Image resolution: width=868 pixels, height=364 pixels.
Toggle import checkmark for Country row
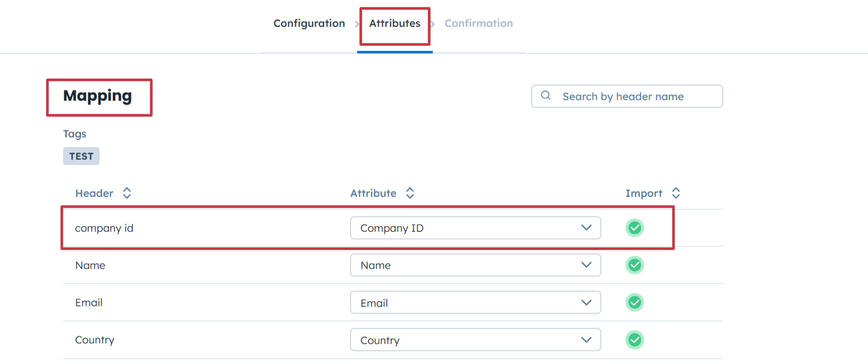click(634, 340)
